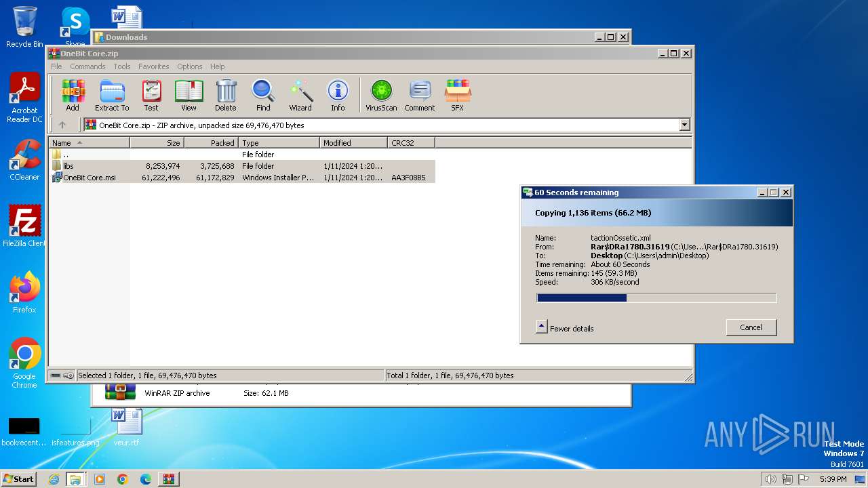
Task: Click the copy progress bar
Action: tap(656, 298)
